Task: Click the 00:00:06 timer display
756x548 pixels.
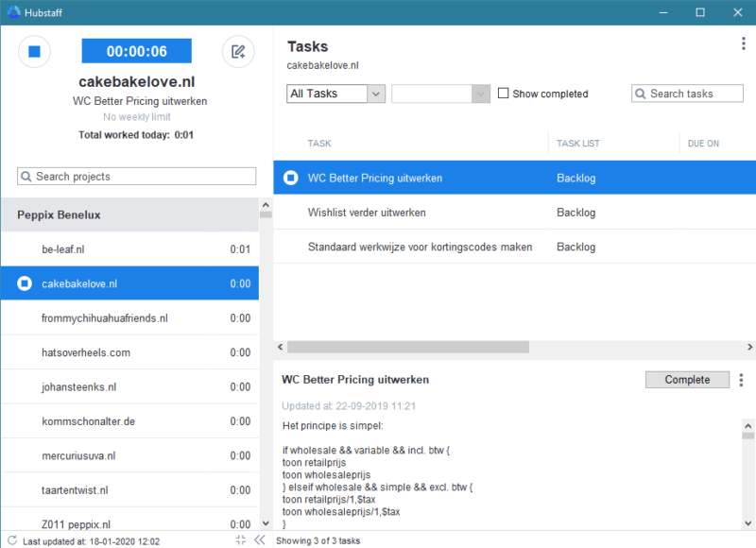Action: coord(136,51)
